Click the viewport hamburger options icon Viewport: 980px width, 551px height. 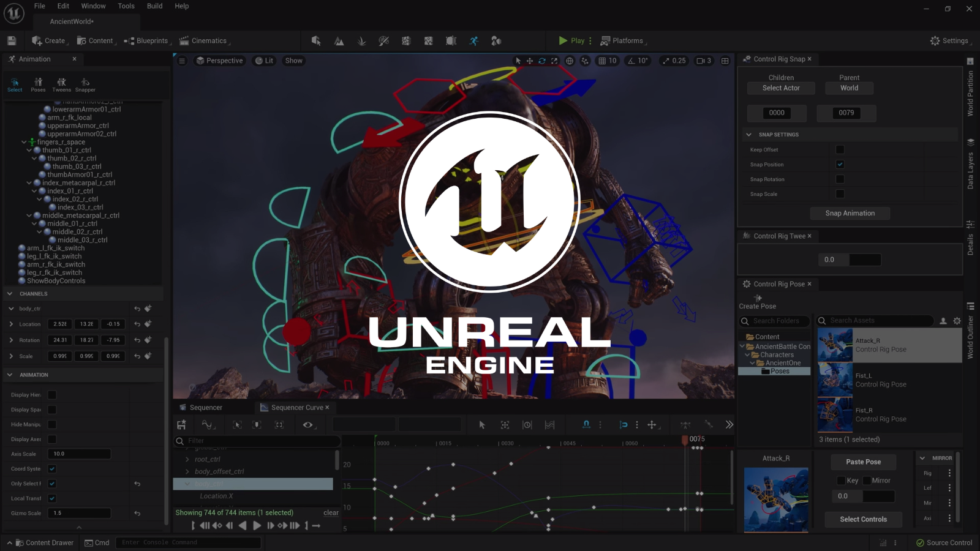pyautogui.click(x=182, y=61)
